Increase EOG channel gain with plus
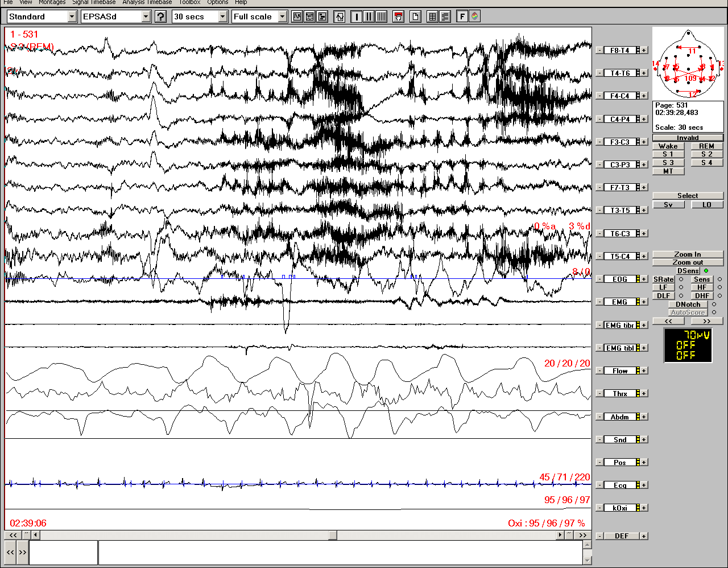This screenshot has height=568, width=728. point(644,279)
